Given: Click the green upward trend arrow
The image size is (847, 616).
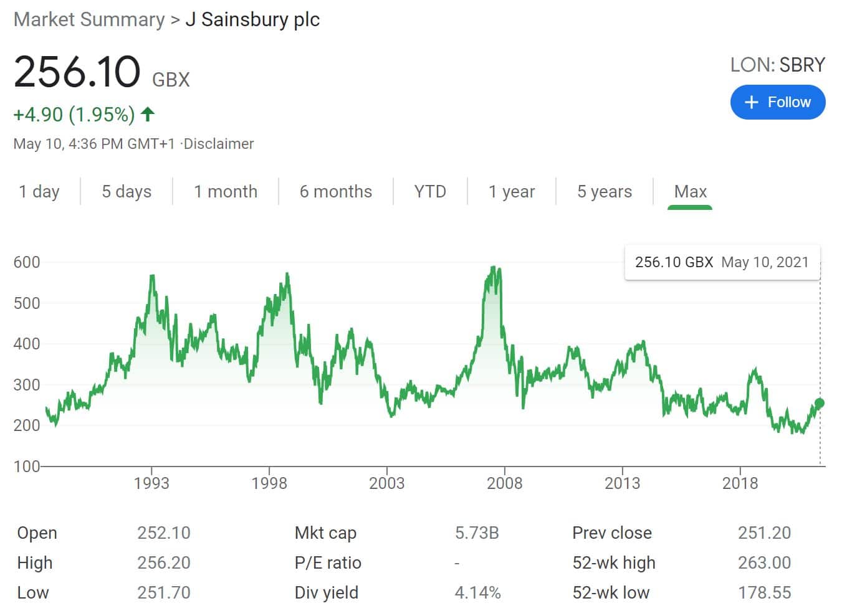Looking at the screenshot, I should click(147, 114).
